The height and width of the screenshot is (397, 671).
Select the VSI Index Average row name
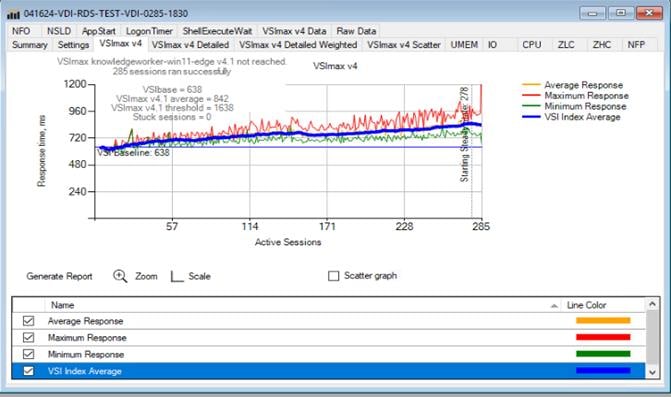click(85, 371)
